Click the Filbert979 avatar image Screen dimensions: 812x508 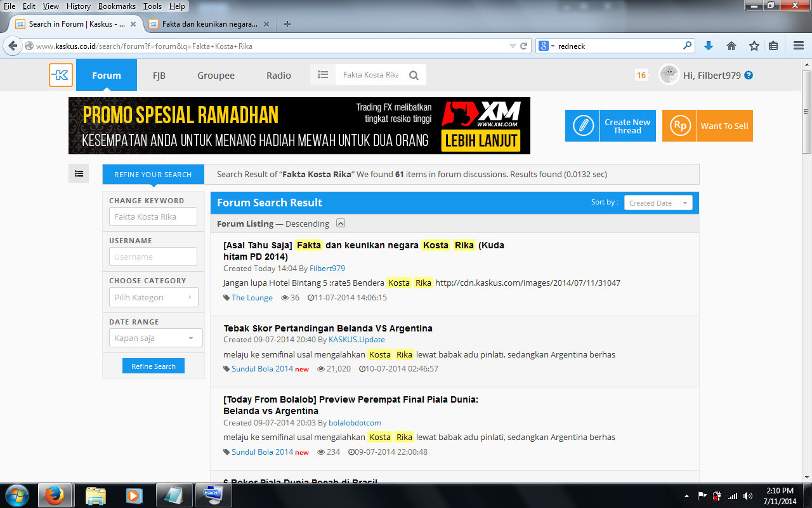[669, 74]
